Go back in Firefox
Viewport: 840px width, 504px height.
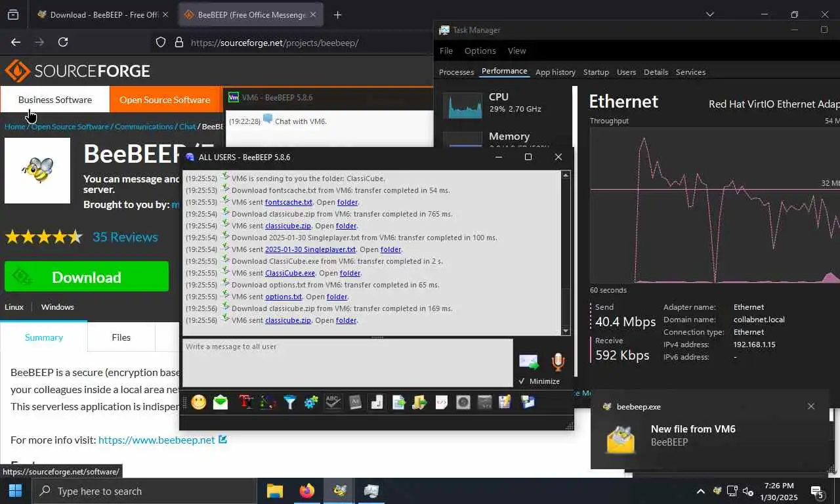(16, 42)
